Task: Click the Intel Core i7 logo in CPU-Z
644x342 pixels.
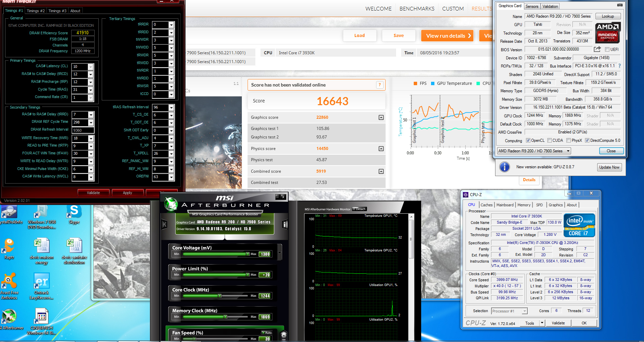Action: point(579,225)
